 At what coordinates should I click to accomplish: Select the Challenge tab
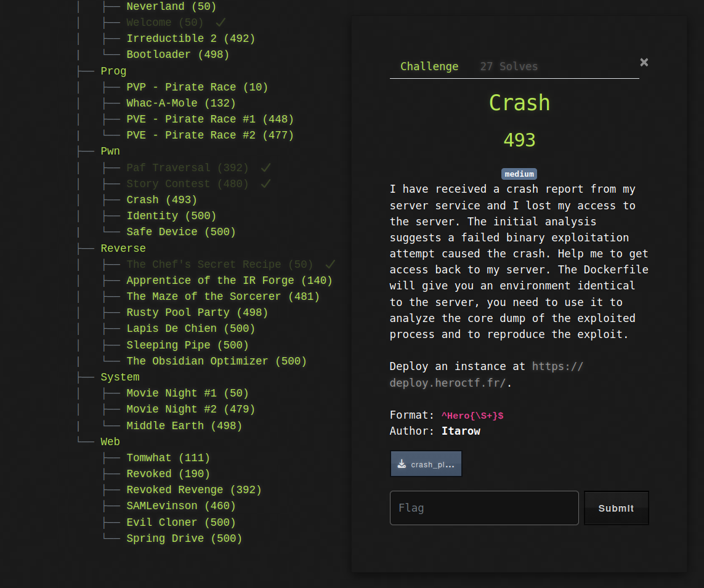pyautogui.click(x=429, y=66)
